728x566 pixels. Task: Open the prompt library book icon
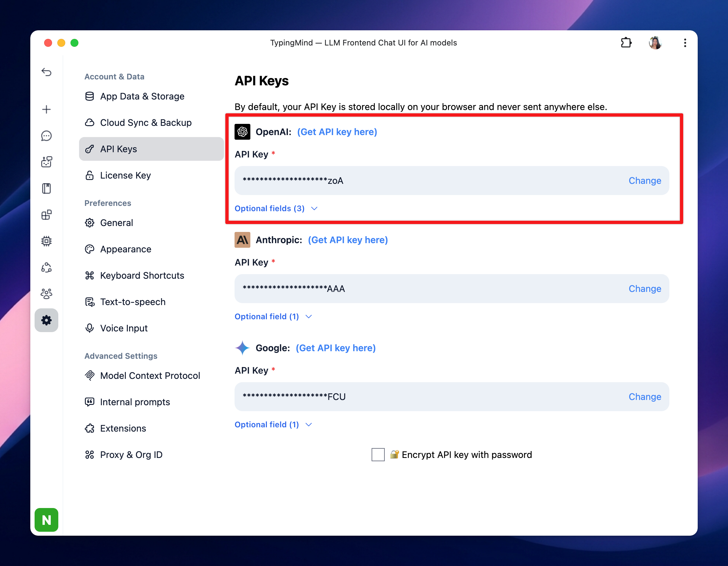[x=46, y=188]
